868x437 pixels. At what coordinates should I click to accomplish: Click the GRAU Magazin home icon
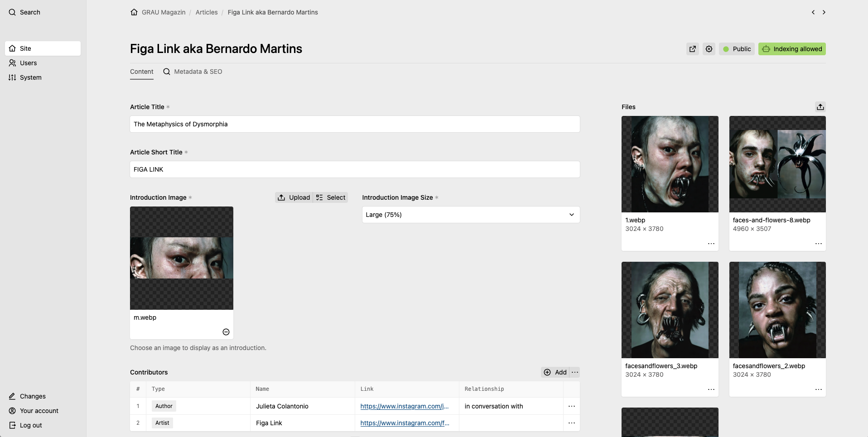click(x=134, y=12)
